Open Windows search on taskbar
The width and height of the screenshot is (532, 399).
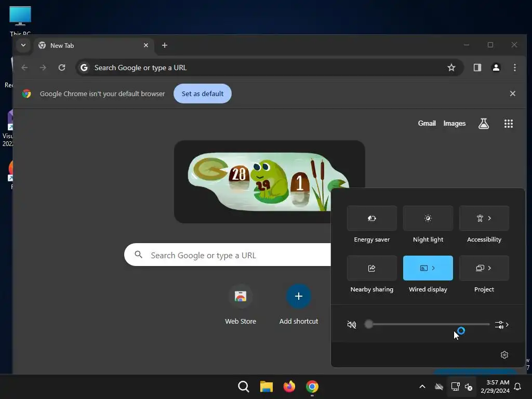click(243, 387)
